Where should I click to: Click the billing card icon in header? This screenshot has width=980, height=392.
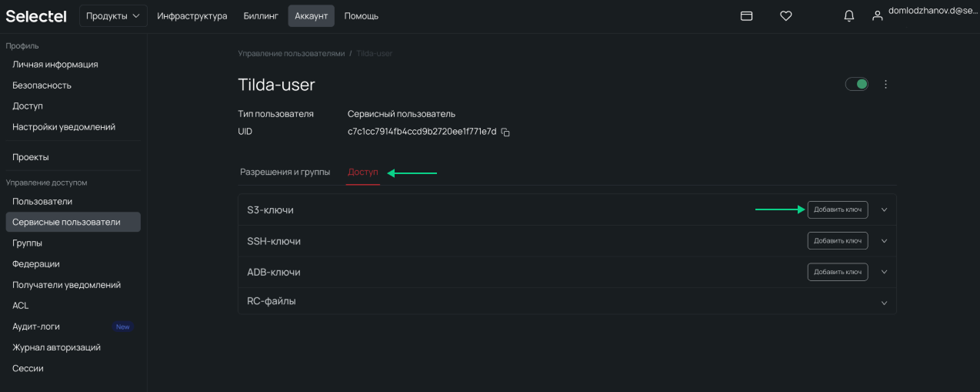[746, 15]
